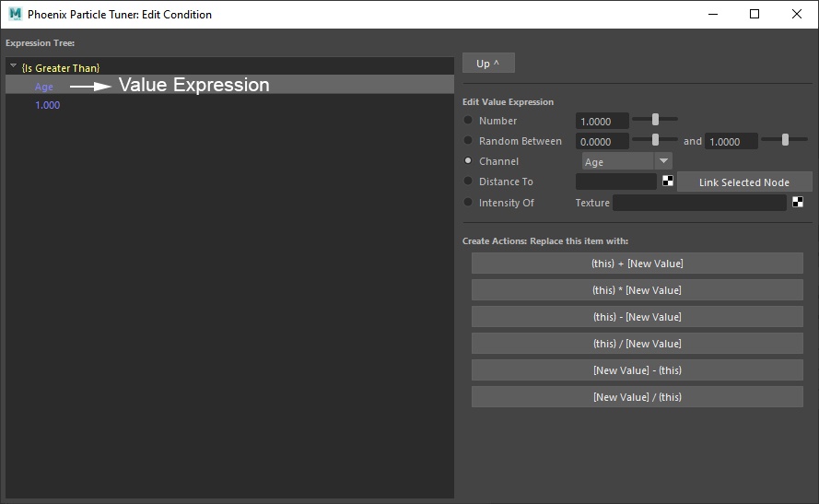Viewport: 819px width, 504px height.
Task: Click (this) - [New Value] button
Action: tap(638, 317)
